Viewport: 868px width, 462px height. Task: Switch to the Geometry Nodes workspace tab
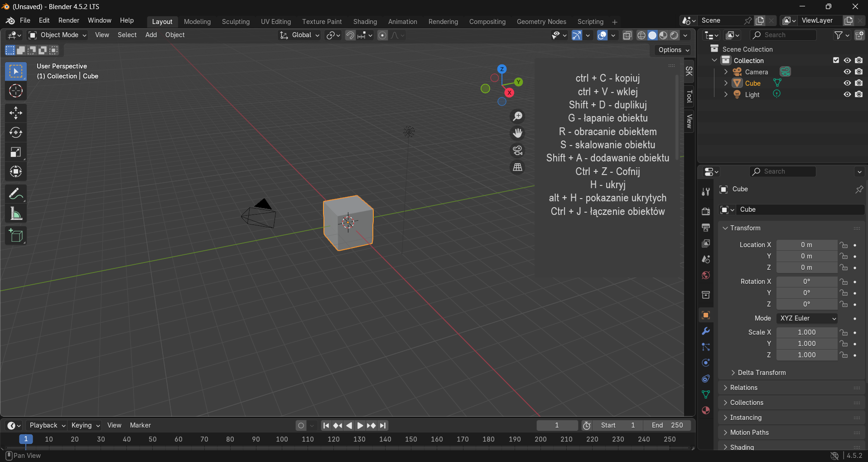click(x=541, y=22)
